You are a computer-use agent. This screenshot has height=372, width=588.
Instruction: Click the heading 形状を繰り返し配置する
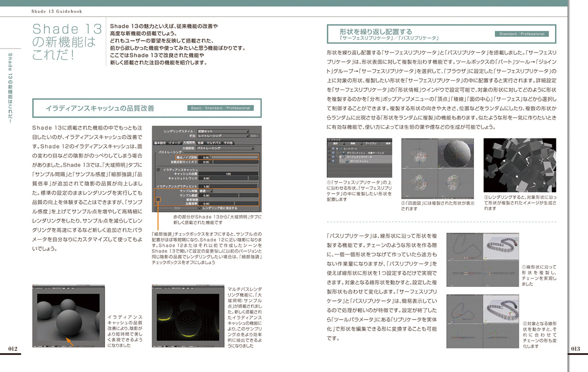tap(376, 31)
